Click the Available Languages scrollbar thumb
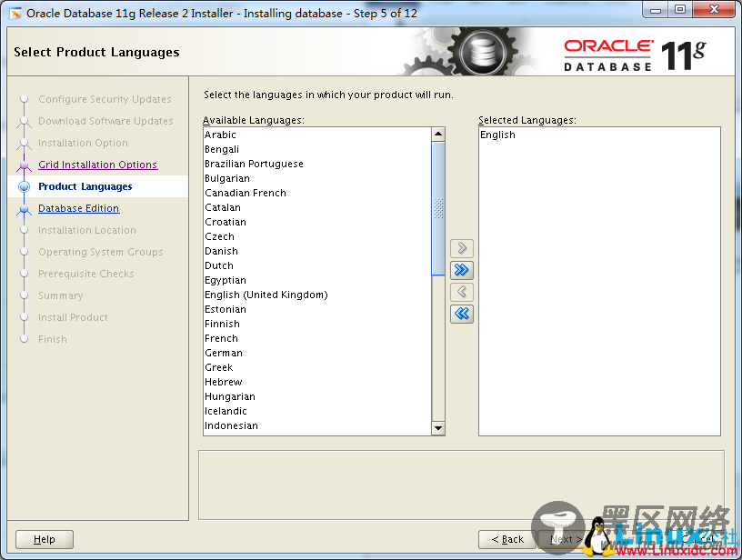Viewport: 742px width, 560px height. tap(438, 208)
